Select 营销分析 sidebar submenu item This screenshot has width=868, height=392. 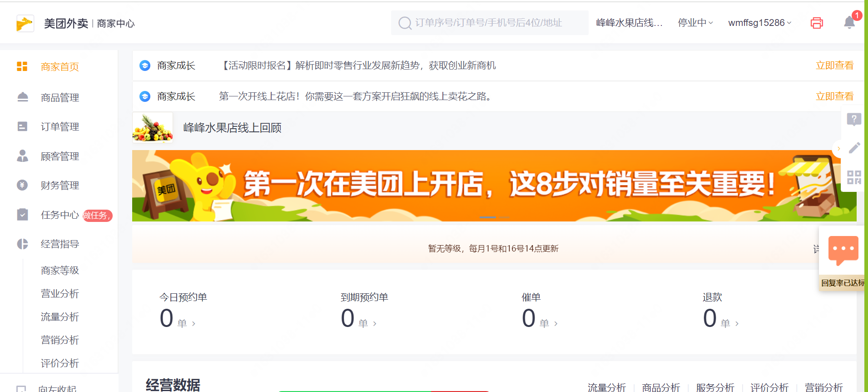click(x=60, y=340)
